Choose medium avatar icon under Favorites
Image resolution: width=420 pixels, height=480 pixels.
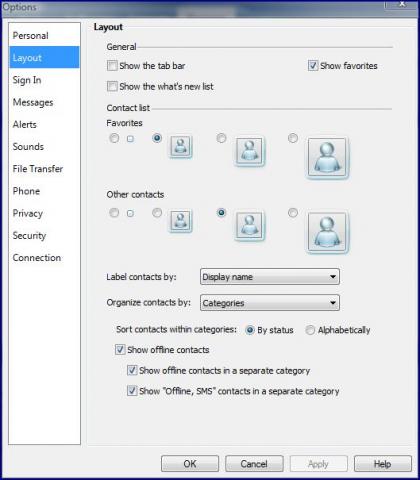coord(221,138)
